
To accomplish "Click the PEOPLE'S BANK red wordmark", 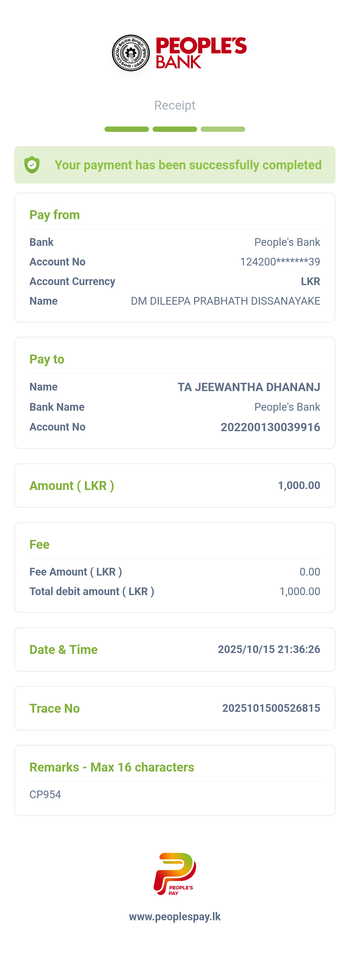I will coord(201,53).
